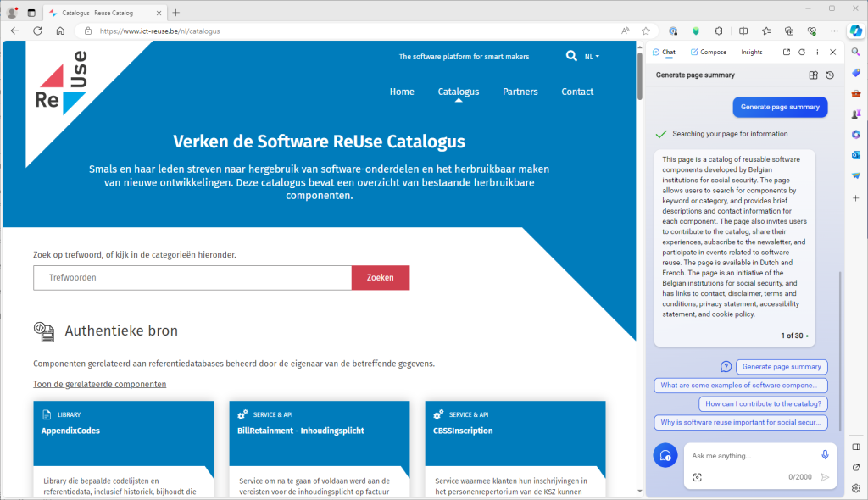This screenshot has width=868, height=500.
Task: Open the Copilot three-dot options menu
Action: [x=816, y=52]
